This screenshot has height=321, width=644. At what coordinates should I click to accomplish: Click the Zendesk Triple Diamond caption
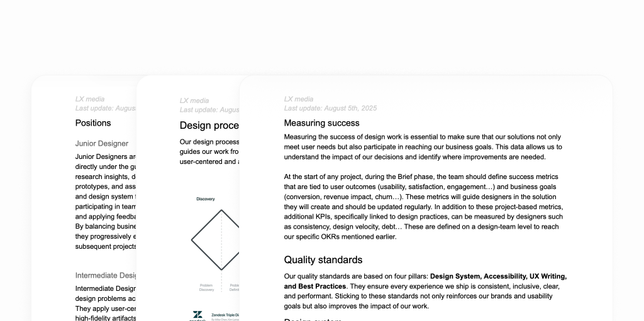[225, 314]
